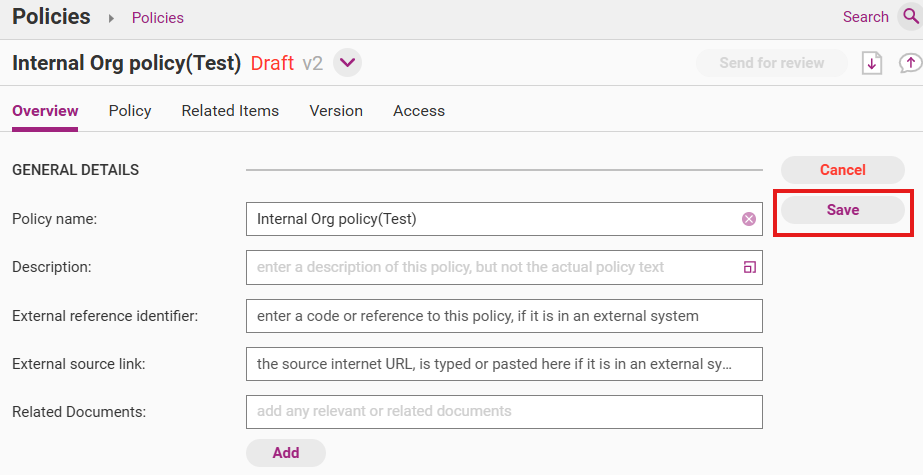
Task: Click the magnifying glass search icon
Action: [910, 17]
